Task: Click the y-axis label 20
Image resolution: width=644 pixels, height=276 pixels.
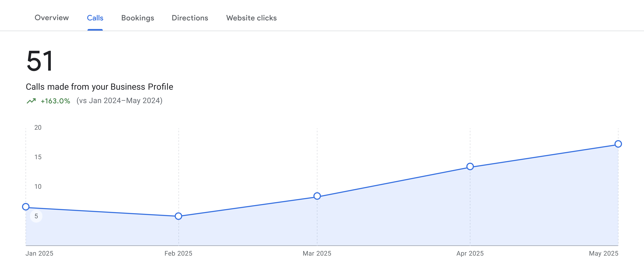Action: 38,128
